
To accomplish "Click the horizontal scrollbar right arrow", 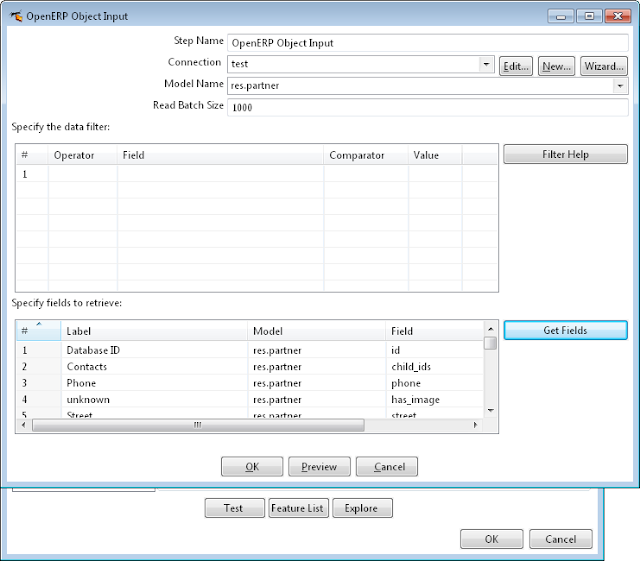I will coord(475,425).
